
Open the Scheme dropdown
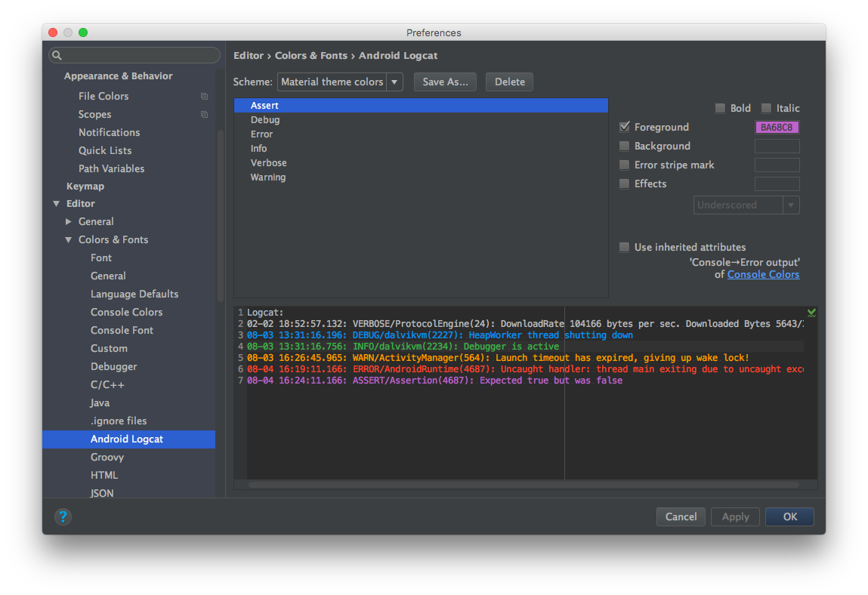coord(394,82)
